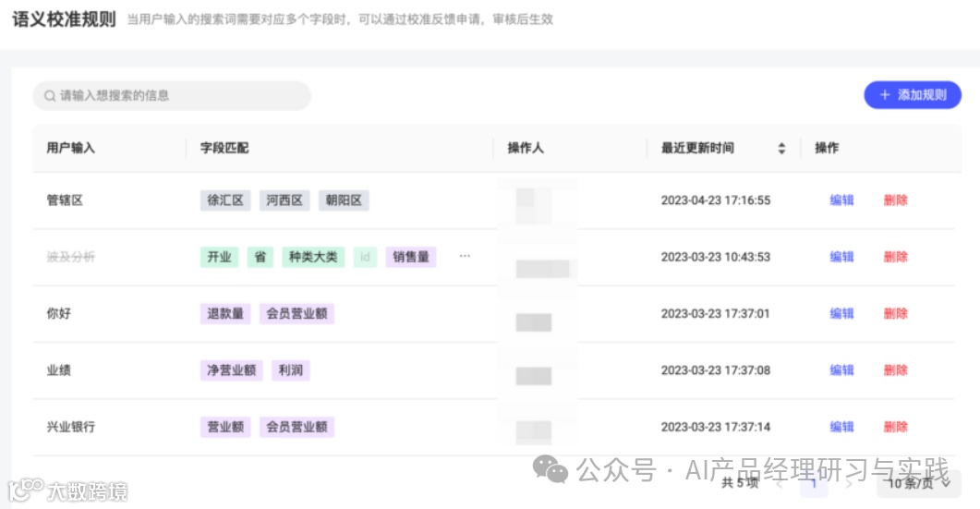Viewport: 980px width, 509px height.
Task: Focus the 请输入想搜索的信息 search field
Action: click(x=172, y=96)
